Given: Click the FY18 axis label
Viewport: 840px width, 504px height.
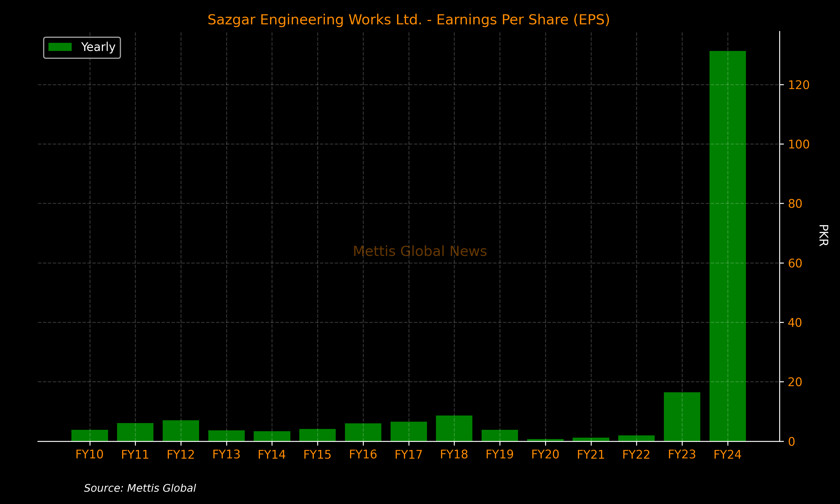Looking at the screenshot, I should point(454,454).
